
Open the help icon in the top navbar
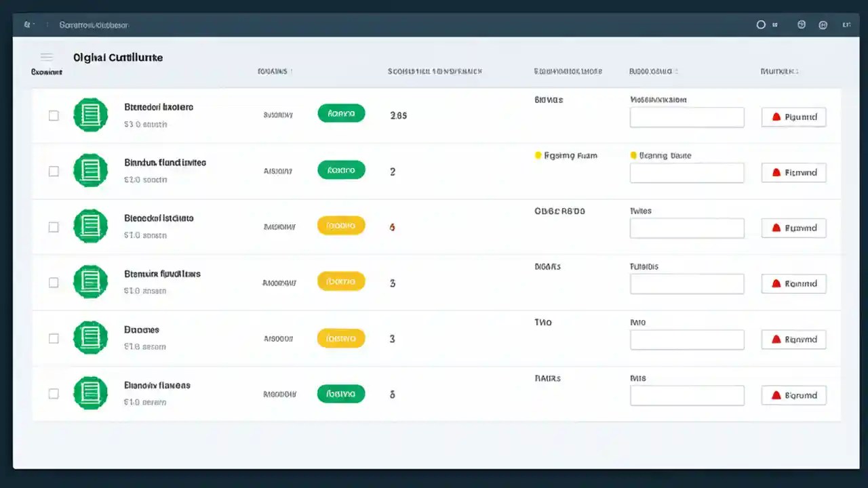coord(802,24)
